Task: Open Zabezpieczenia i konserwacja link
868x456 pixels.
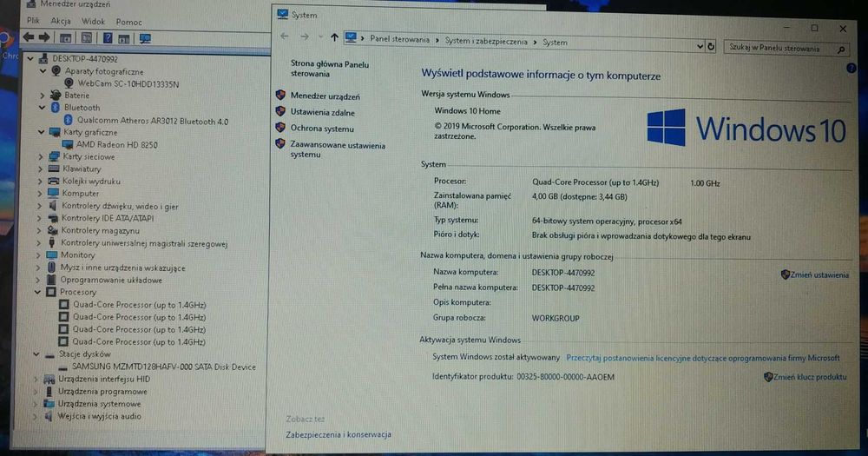Action: tap(339, 434)
